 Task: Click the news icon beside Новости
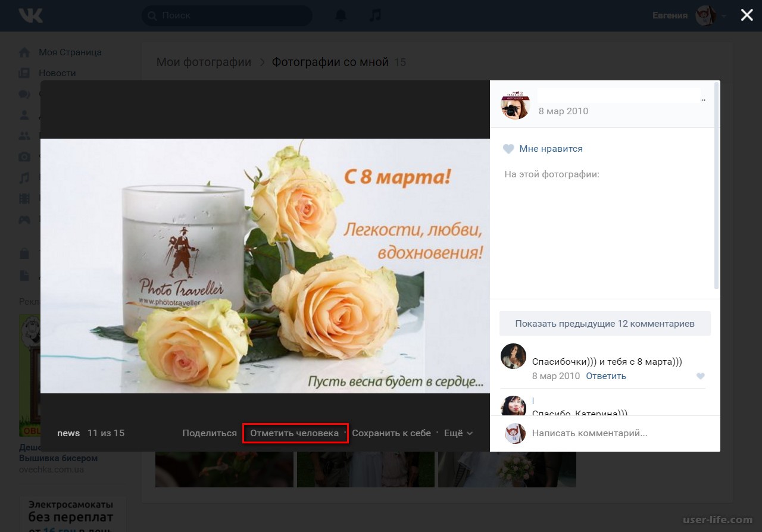[24, 73]
